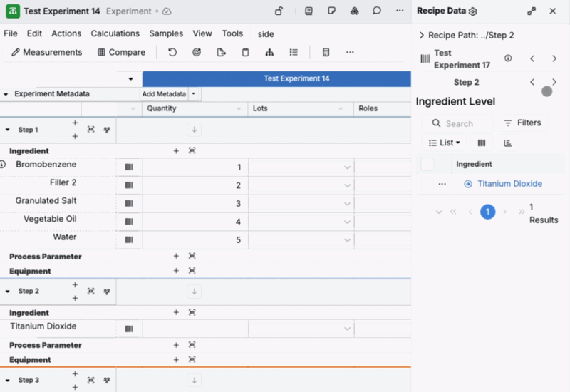Open the Samples menu
Screen dimensions: 570x392
pos(166,33)
